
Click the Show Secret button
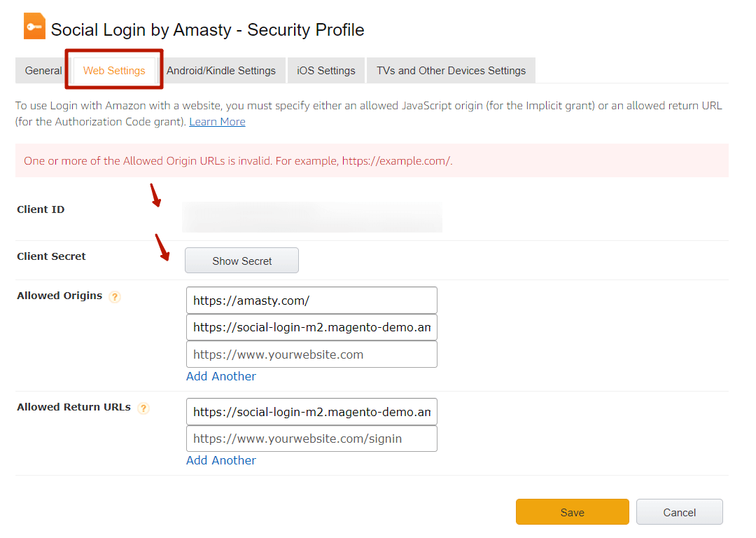point(241,261)
